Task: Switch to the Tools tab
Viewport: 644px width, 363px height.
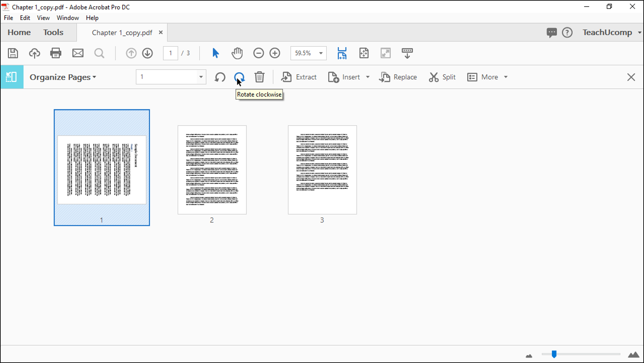Action: [x=53, y=32]
